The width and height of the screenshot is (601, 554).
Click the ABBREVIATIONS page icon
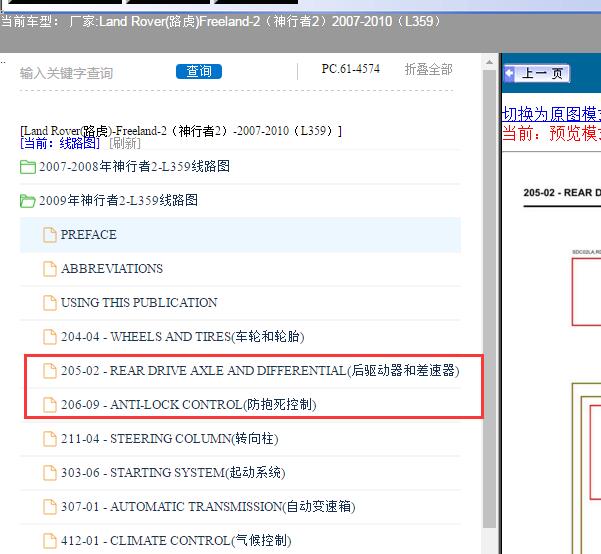click(x=50, y=269)
